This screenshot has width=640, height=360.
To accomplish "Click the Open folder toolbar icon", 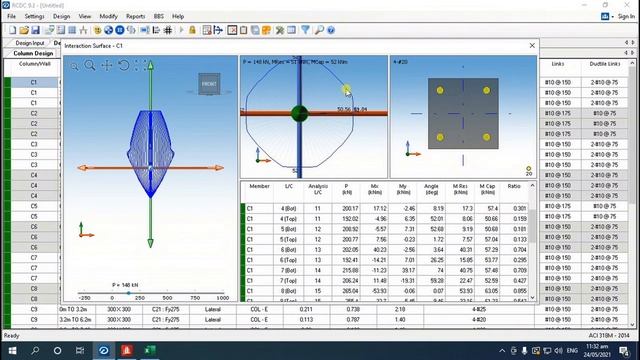I will click(x=24, y=30).
